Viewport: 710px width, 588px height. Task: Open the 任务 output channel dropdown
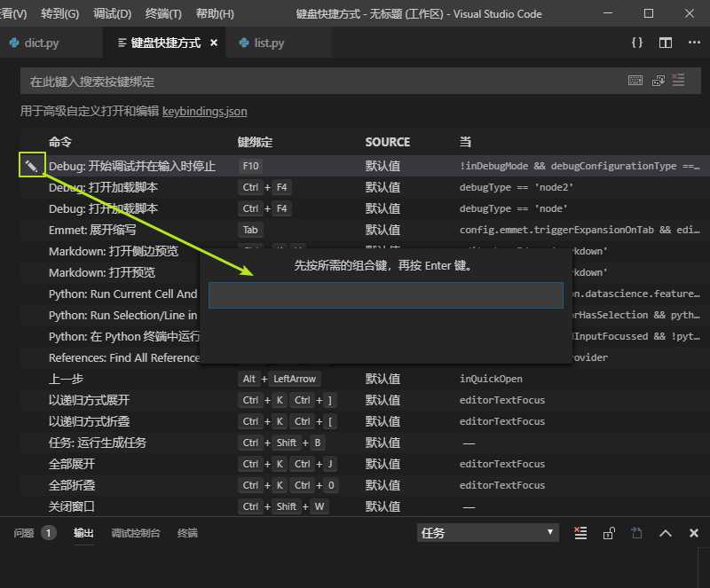tap(487, 533)
